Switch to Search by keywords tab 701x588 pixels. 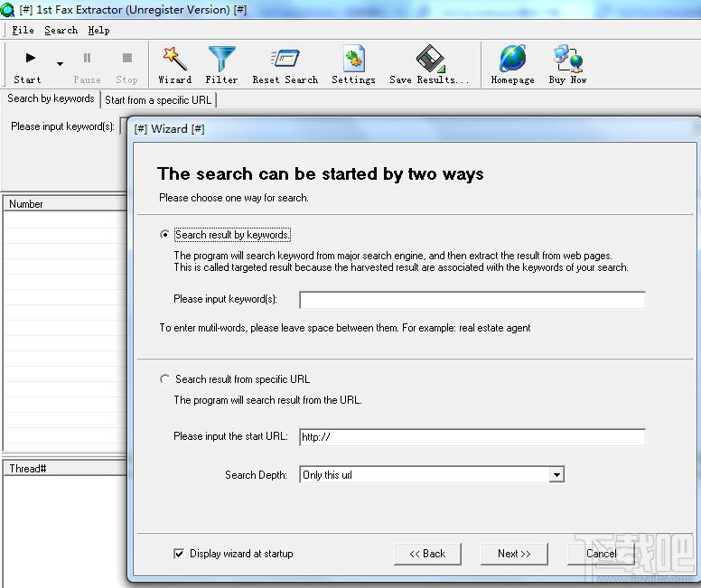click(51, 98)
